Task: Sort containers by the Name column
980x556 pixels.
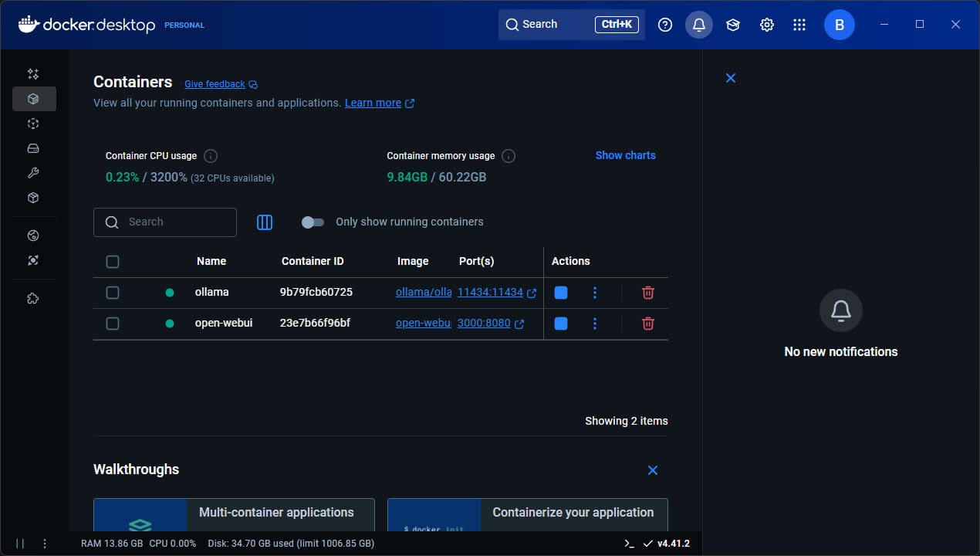Action: click(x=211, y=261)
